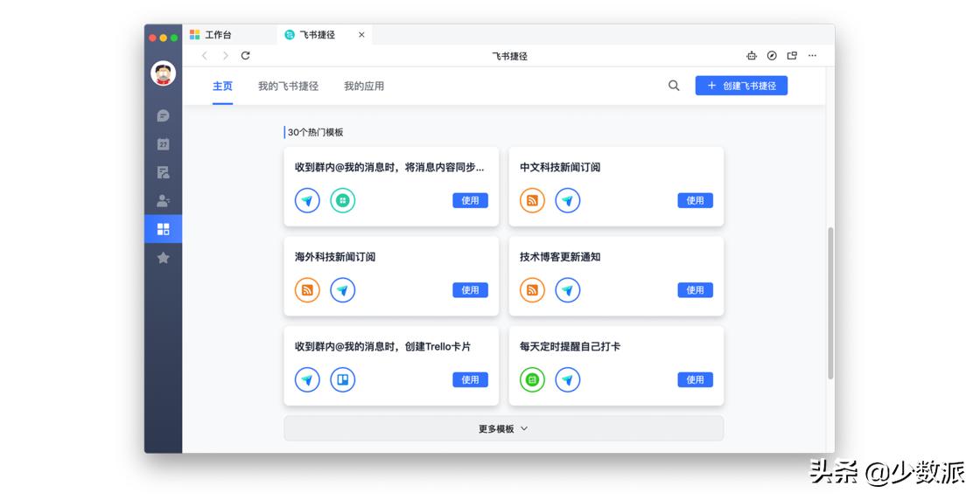Open the contacts icon in sidebar
Screen dimensions: 980x500
click(163, 200)
